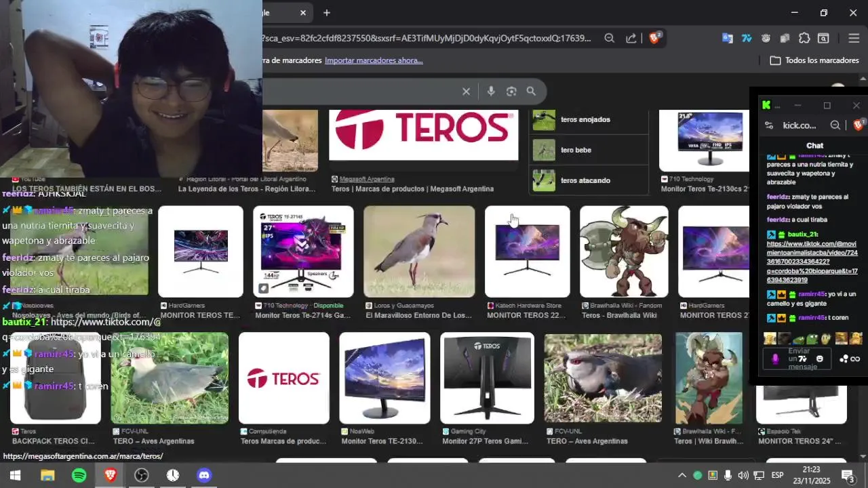
Task: Open the nesting tero FCV-UNL photo
Action: pyautogui.click(x=603, y=378)
